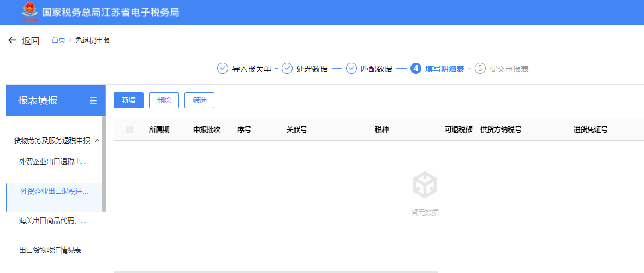Screen dimensions: 644x273
Task: Click step 5 提交申报表 circle icon
Action: 480,69
